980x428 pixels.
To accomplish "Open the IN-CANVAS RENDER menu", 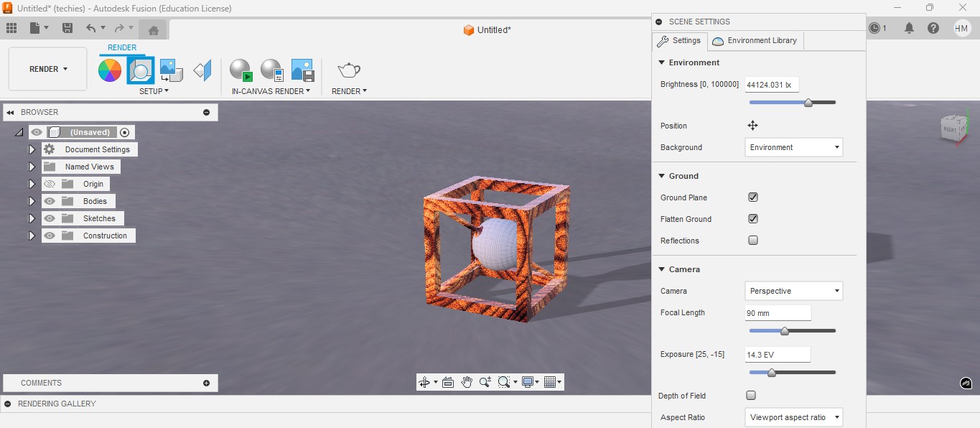I will 271,91.
